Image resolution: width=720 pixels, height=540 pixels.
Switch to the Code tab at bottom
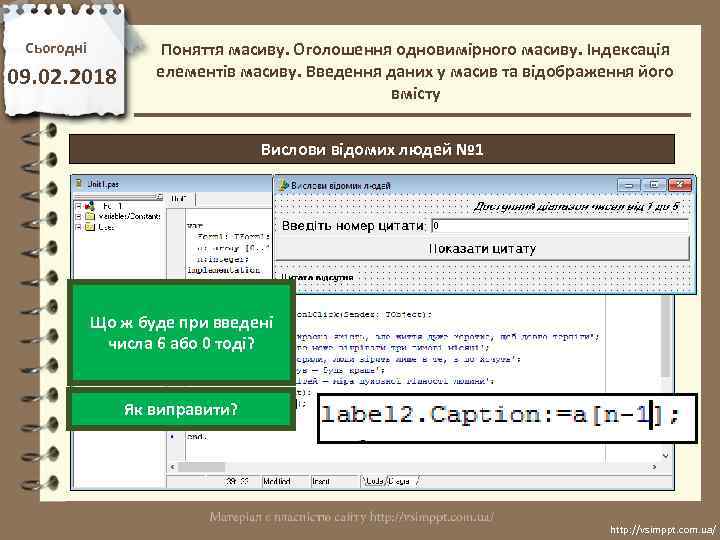click(374, 481)
